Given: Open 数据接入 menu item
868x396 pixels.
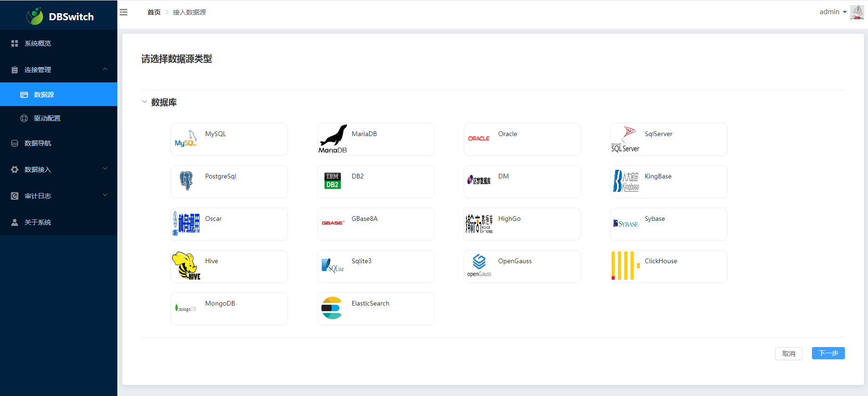Looking at the screenshot, I should pos(58,170).
